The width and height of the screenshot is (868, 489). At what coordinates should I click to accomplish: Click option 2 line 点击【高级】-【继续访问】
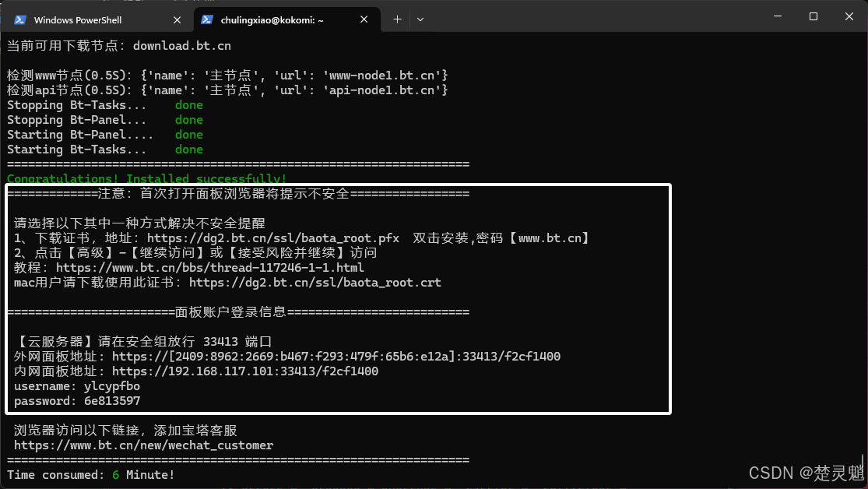(195, 253)
